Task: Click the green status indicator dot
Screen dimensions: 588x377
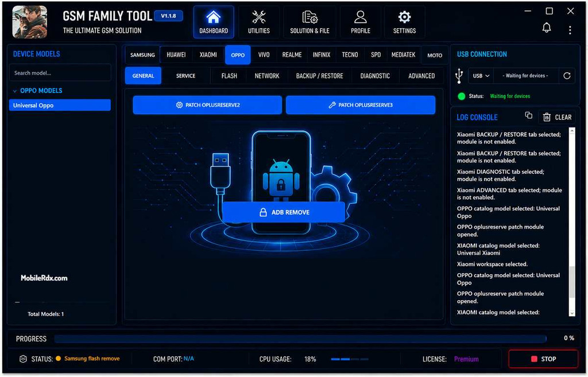Action: 462,96
